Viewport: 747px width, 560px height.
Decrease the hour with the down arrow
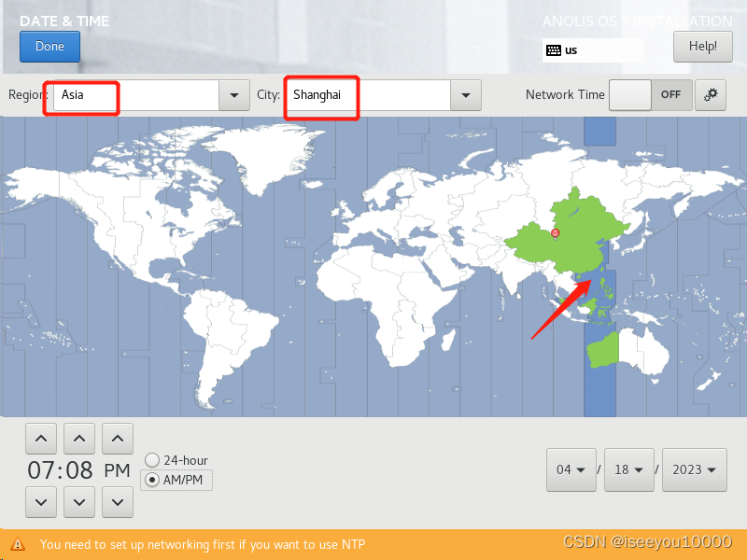pyautogui.click(x=41, y=502)
